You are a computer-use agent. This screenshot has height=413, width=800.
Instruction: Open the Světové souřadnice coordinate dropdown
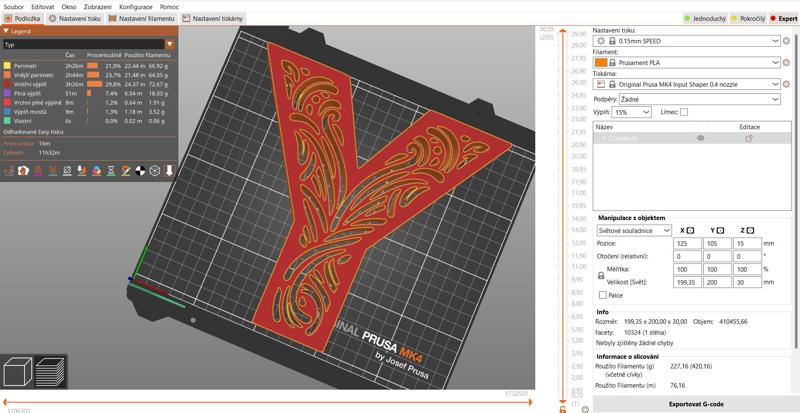point(634,231)
